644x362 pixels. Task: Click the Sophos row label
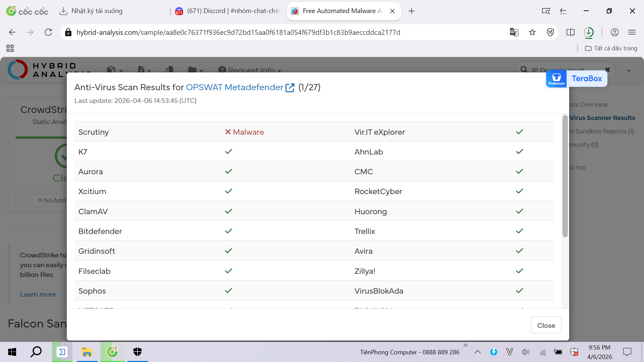(92, 291)
